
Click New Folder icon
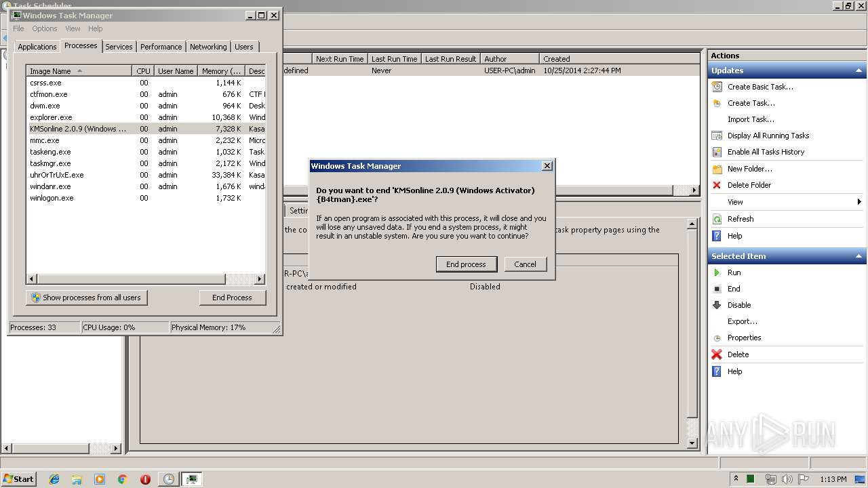[x=717, y=169]
